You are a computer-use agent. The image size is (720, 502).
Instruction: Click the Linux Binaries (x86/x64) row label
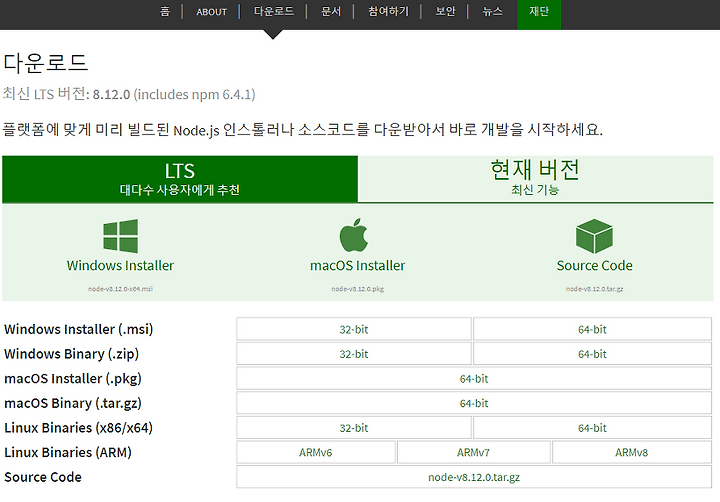(x=78, y=428)
